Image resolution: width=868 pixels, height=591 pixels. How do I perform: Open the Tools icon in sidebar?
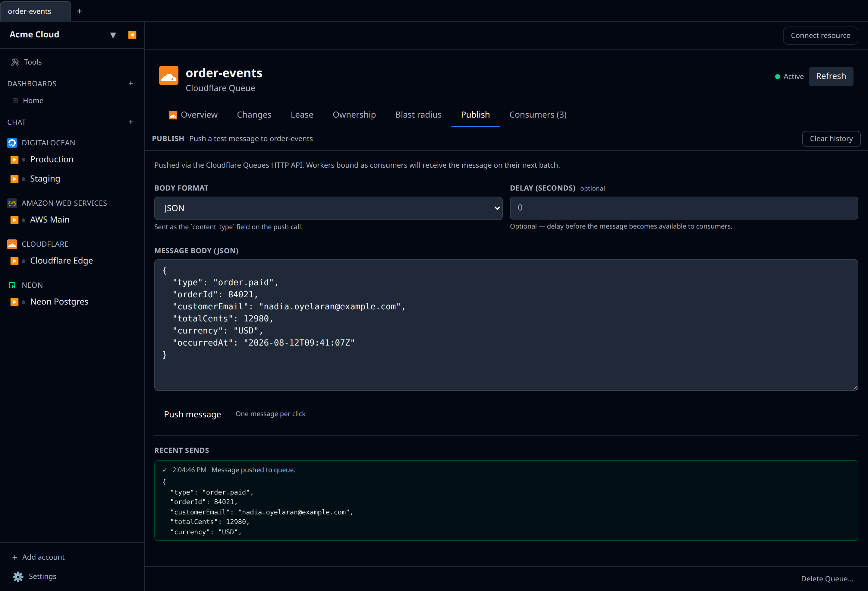pos(15,62)
